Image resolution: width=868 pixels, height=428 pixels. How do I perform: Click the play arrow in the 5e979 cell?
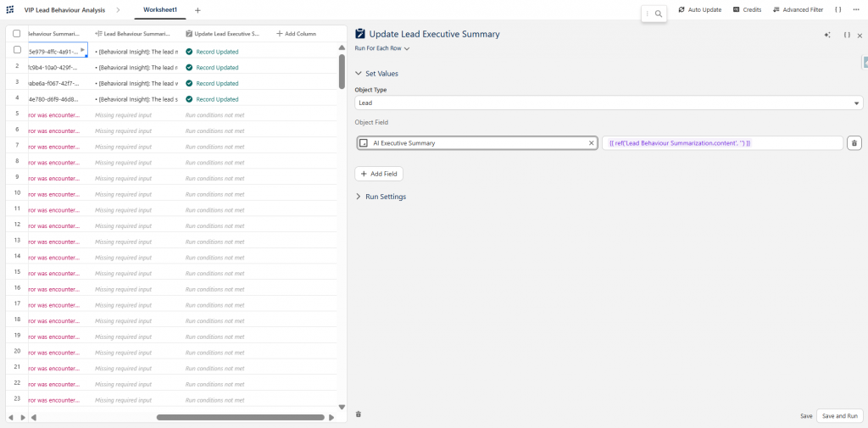pyautogui.click(x=82, y=50)
